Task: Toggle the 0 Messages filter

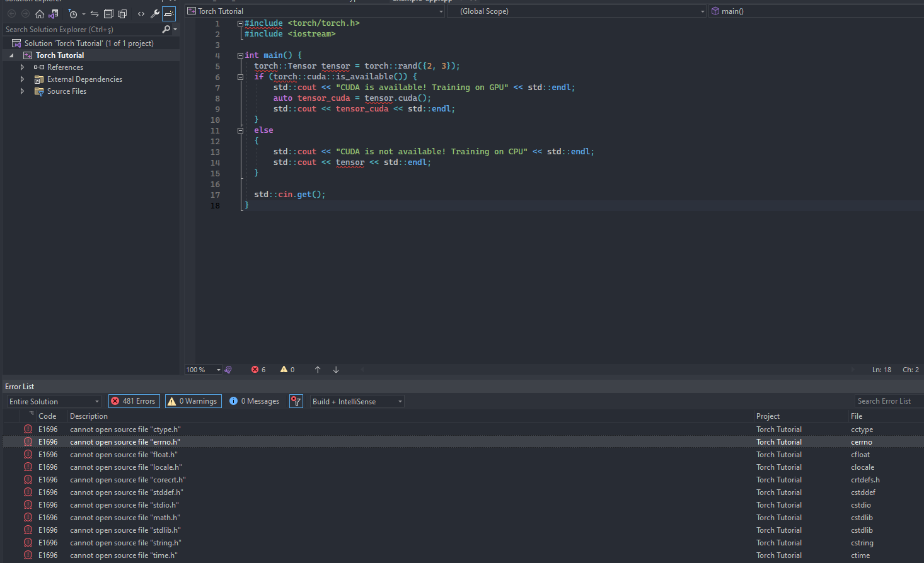Action: pyautogui.click(x=255, y=401)
